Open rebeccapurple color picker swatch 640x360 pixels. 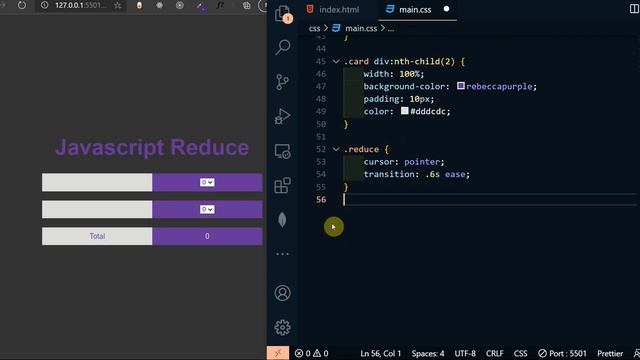pyautogui.click(x=461, y=86)
